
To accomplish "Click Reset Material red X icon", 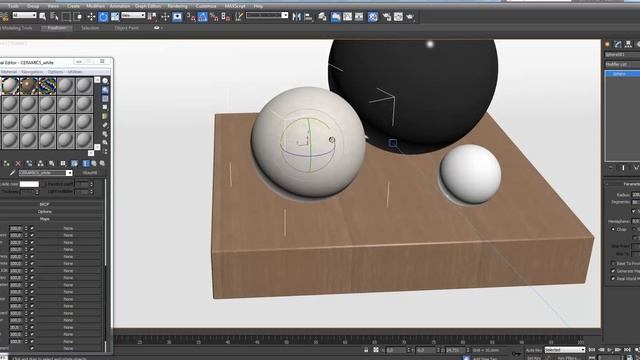I will click(x=18, y=163).
